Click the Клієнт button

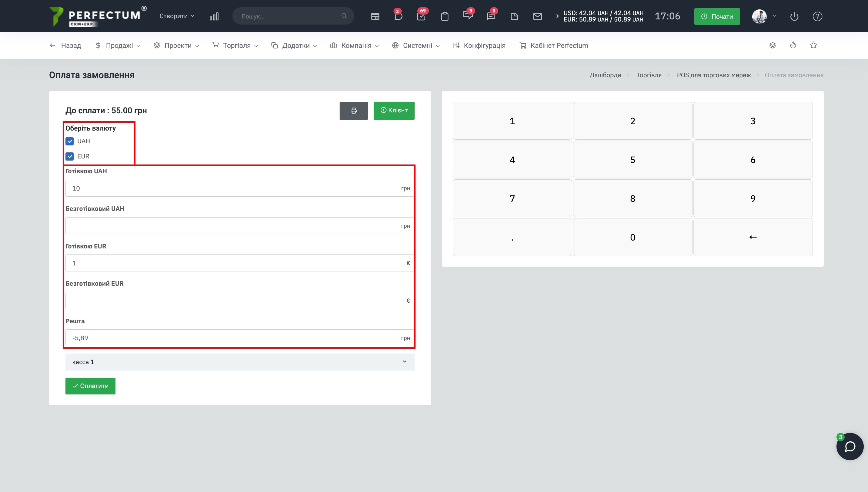click(x=394, y=111)
